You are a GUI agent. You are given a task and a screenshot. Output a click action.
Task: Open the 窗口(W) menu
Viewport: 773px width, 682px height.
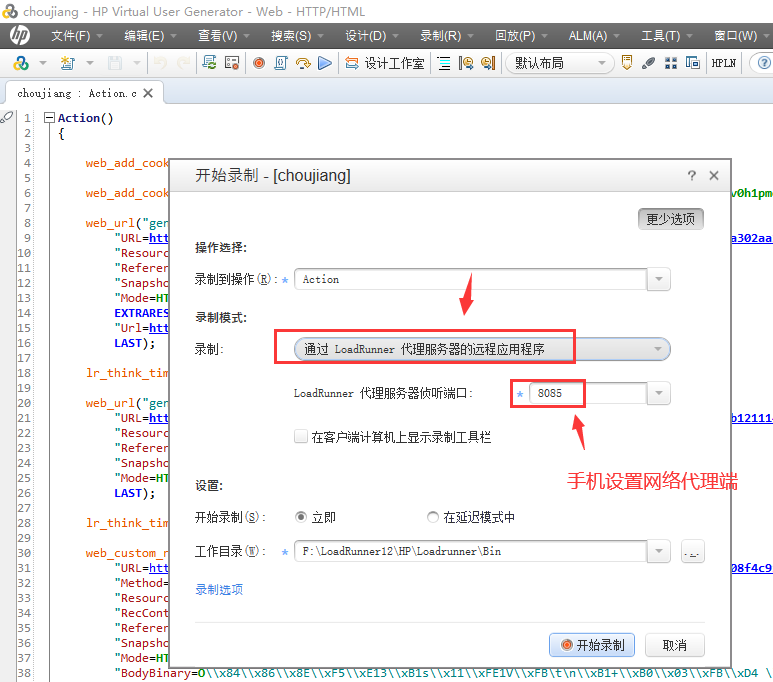click(741, 36)
